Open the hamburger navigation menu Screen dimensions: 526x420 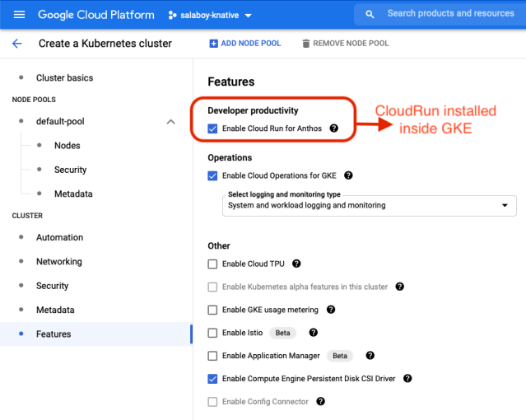[19, 15]
